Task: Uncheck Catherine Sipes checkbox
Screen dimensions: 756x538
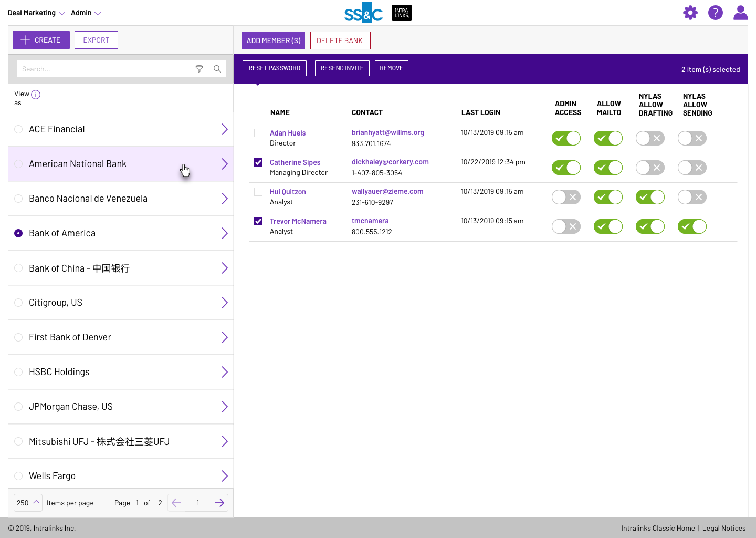Action: point(258,162)
